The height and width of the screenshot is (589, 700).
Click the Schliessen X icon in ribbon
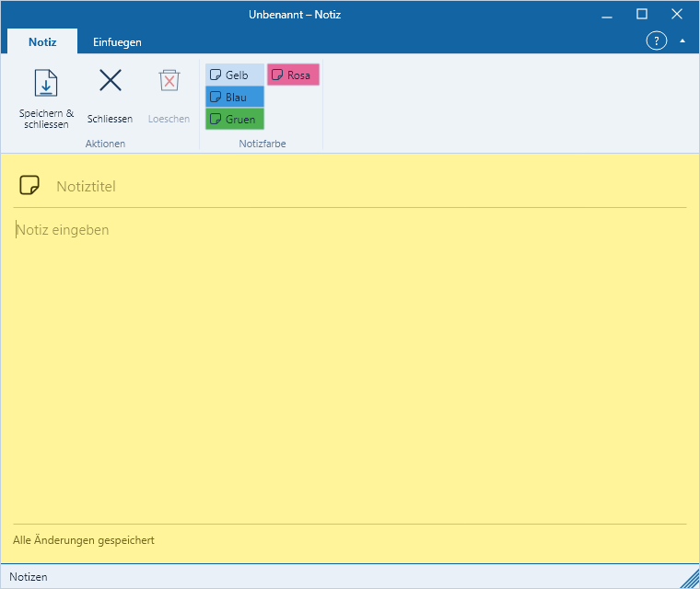click(x=111, y=80)
